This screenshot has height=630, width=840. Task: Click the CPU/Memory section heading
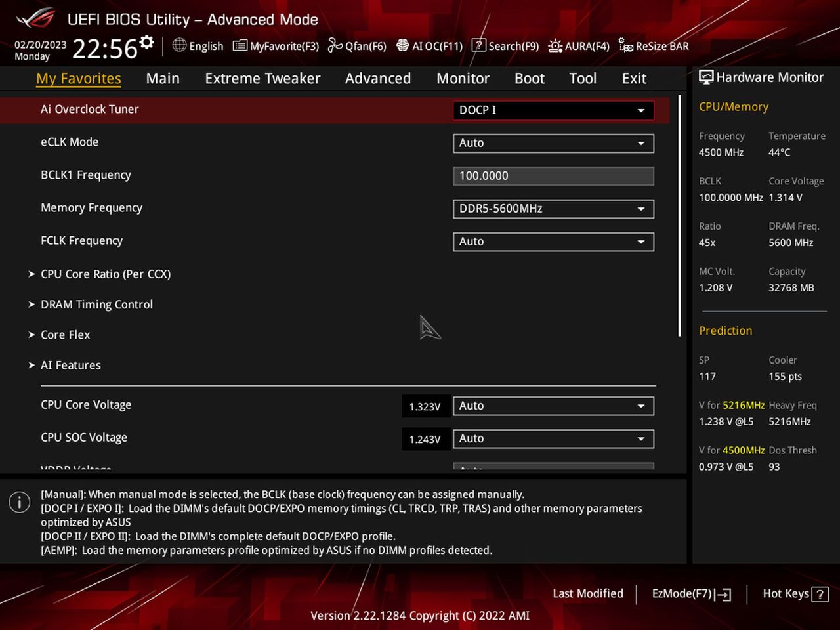(x=734, y=106)
